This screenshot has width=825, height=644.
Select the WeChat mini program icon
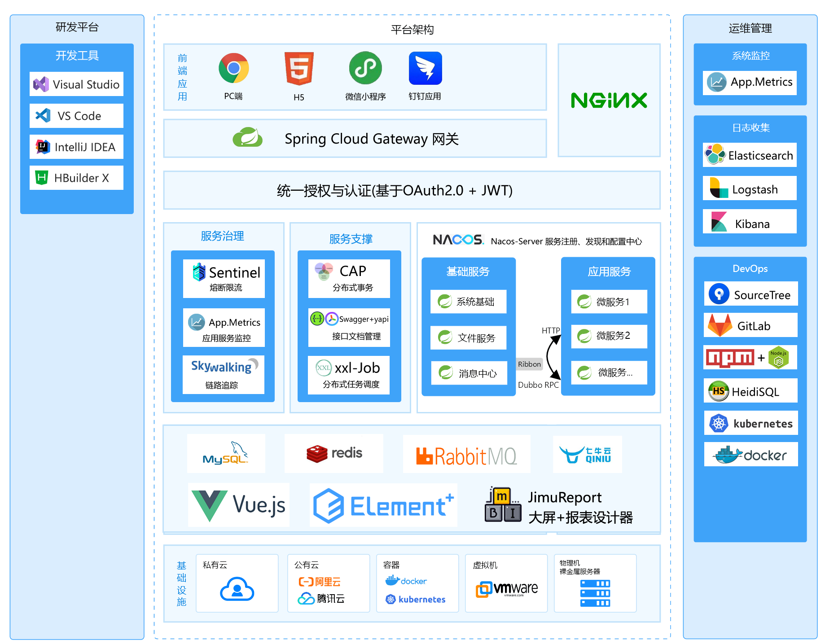coord(365,68)
